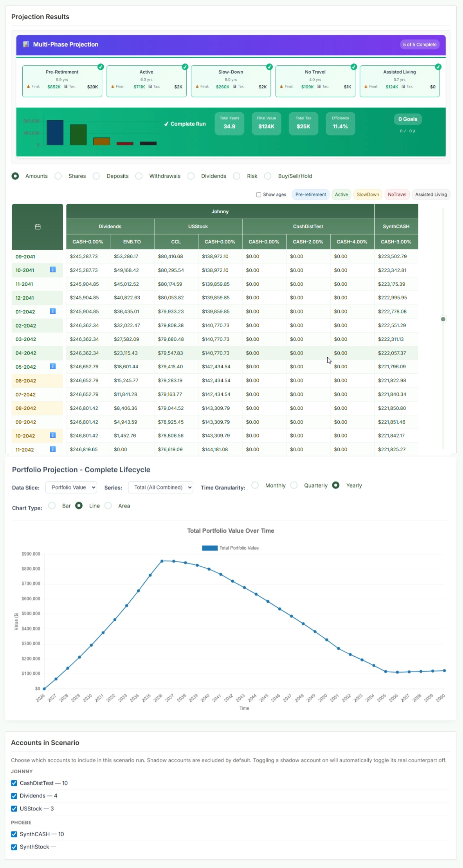Toggle the Total Portfolio Value chart legend
Screen dimensions: 463x868
(231, 548)
